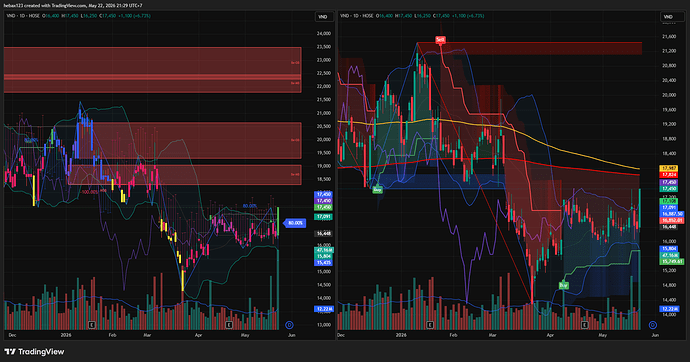The height and width of the screenshot is (362, 690).
Task: Open the left chart's VND currency selector
Action: 323,17
